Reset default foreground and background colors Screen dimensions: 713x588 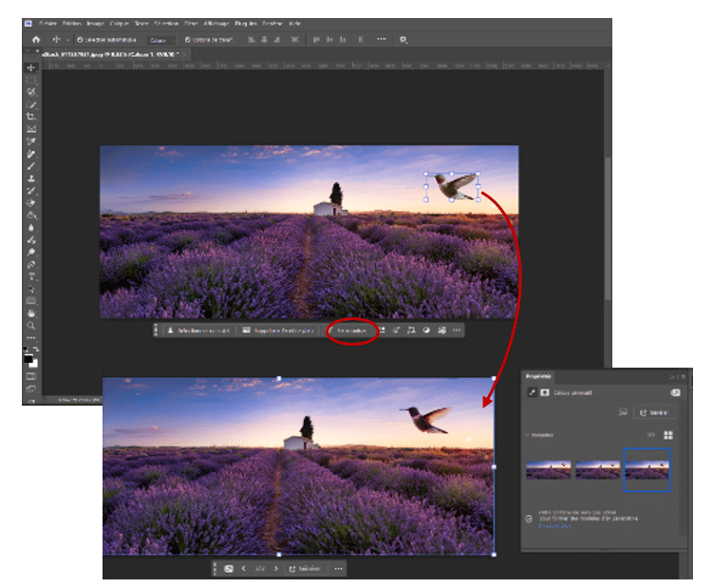pyautogui.click(x=26, y=350)
